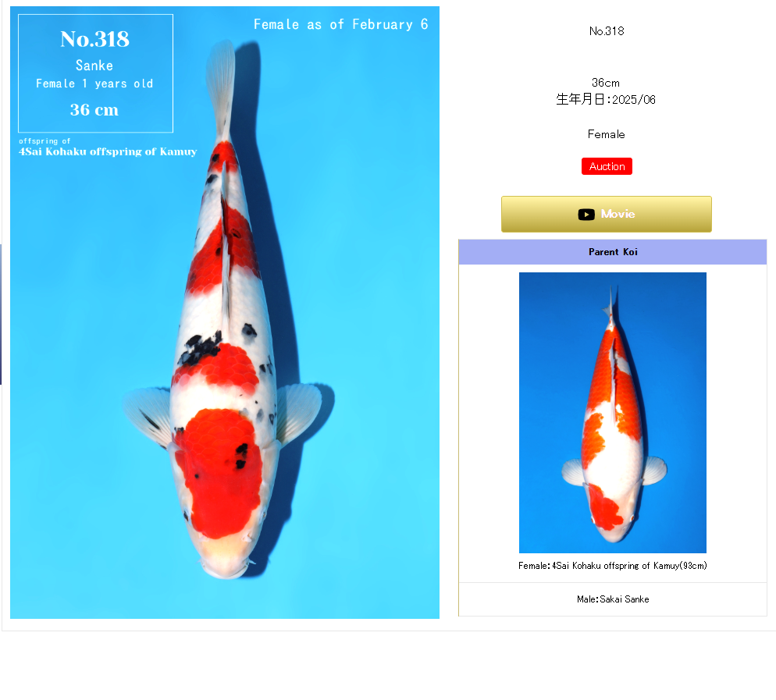Click the YouTube icon on Movie button
The image size is (776, 700).
coord(586,214)
